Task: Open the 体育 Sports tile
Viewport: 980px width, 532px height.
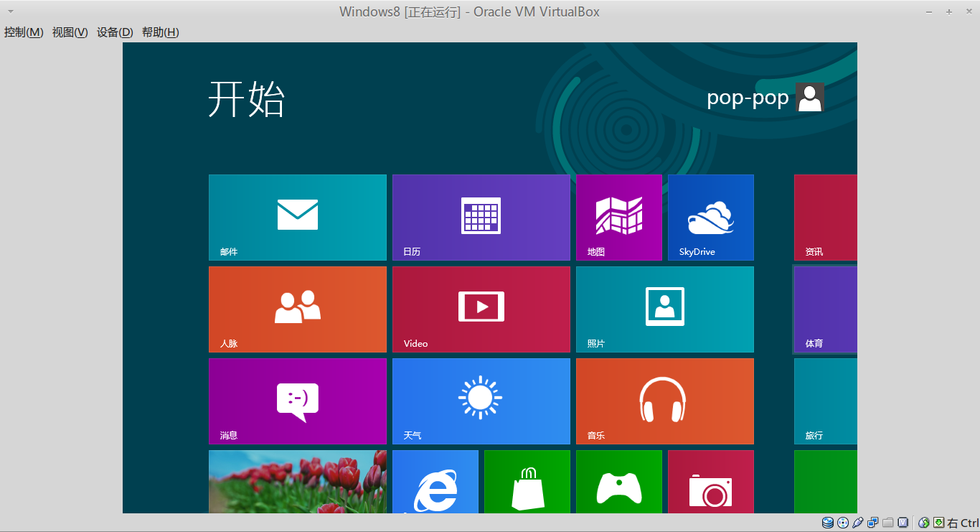Action: point(826,309)
